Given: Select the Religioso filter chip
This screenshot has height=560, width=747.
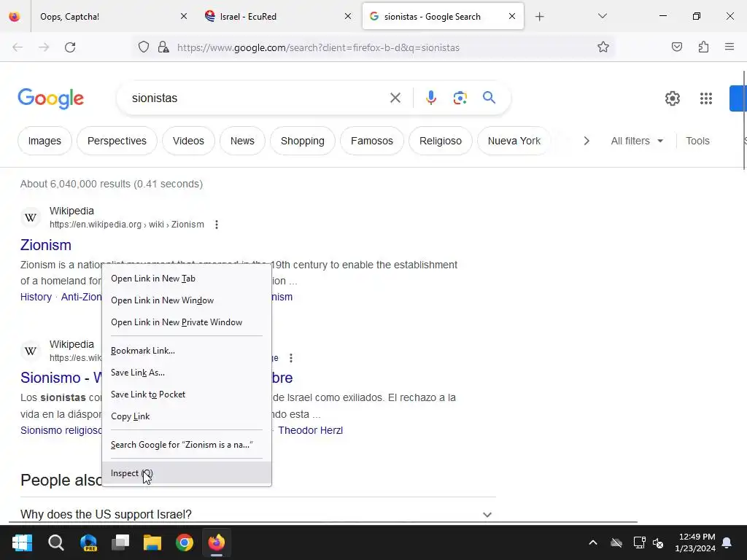Looking at the screenshot, I should click(440, 141).
